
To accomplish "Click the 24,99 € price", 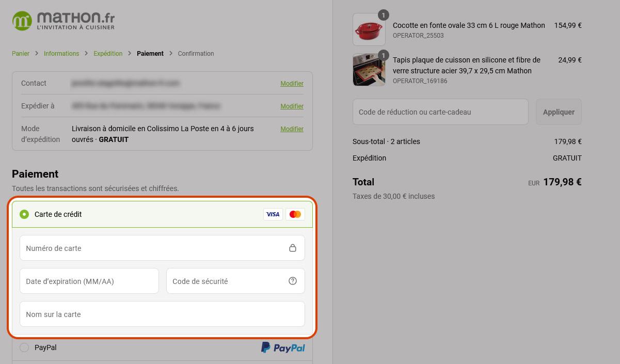I will point(570,60).
